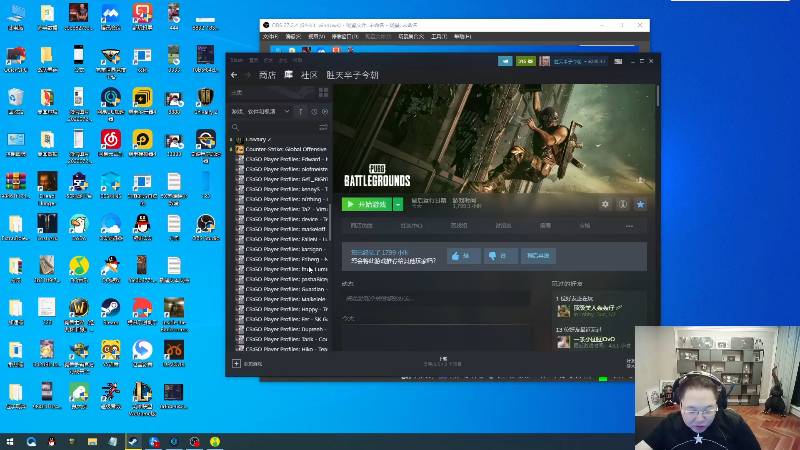Open the WinRAR archive desktop icon

click(x=16, y=186)
